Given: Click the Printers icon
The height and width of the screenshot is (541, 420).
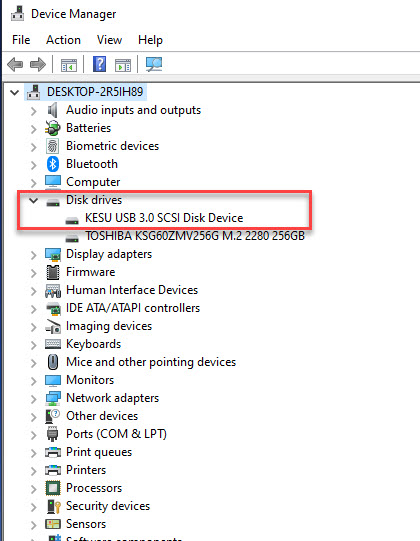Looking at the screenshot, I should [53, 470].
